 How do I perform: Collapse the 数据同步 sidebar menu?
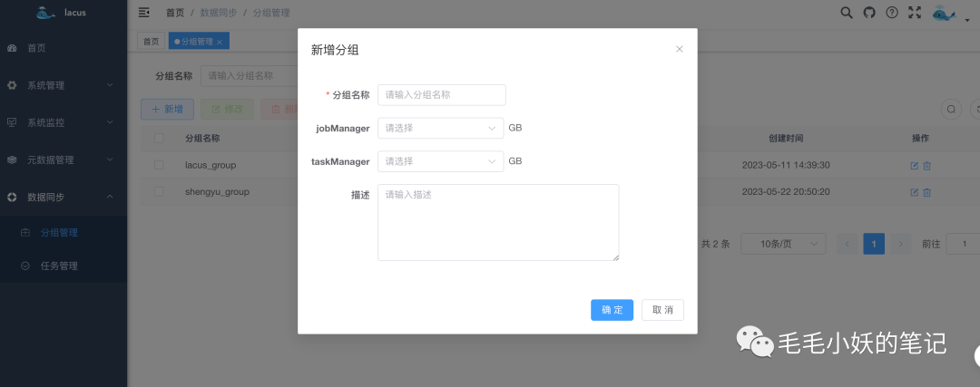pyautogui.click(x=64, y=197)
